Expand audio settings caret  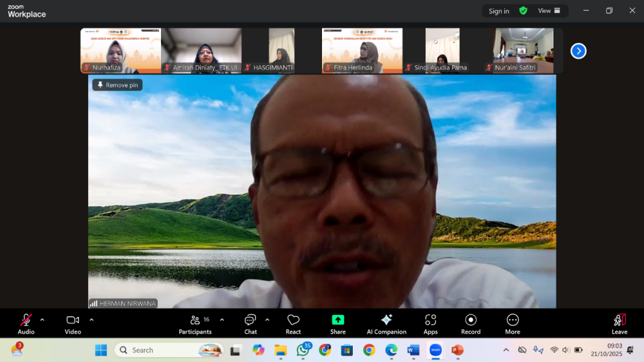point(42,319)
